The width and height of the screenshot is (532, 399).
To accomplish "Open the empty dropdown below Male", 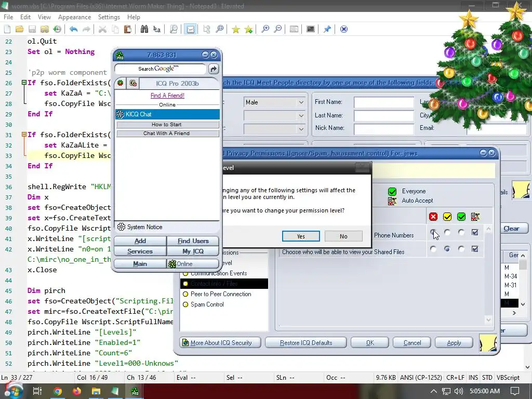I will 274,116.
